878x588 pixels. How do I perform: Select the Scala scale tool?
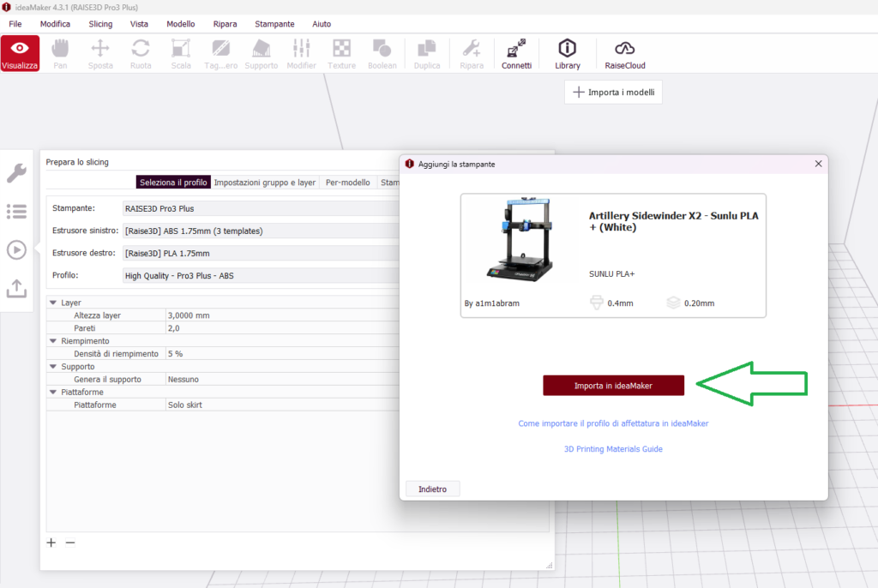pyautogui.click(x=181, y=53)
